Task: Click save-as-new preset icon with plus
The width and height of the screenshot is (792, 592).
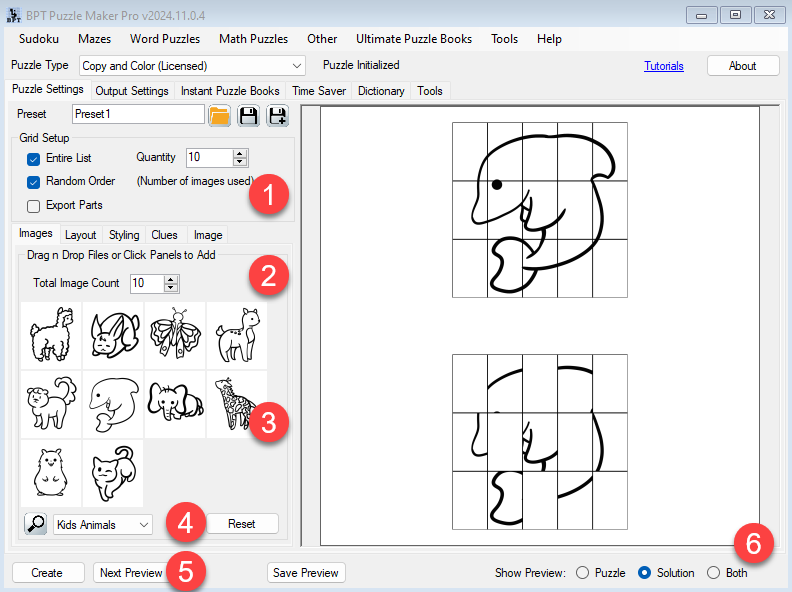Action: tap(277, 115)
